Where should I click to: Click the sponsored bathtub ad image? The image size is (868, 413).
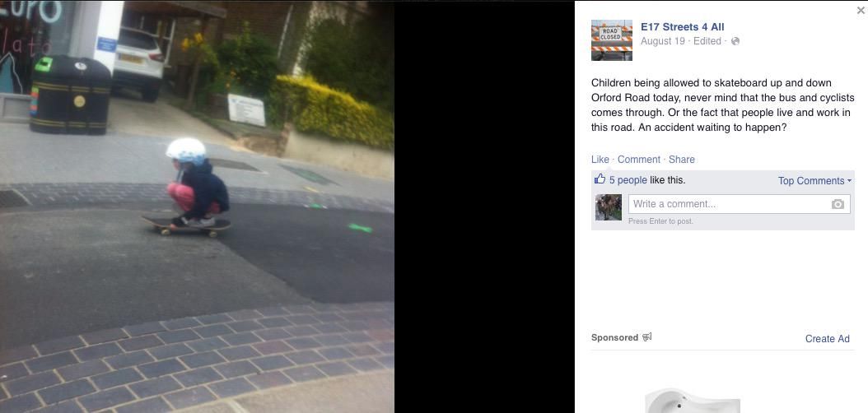point(692,401)
